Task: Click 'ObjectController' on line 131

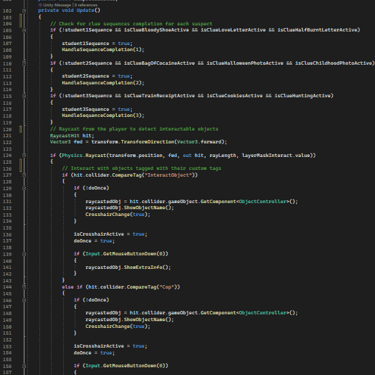Action: pos(263,201)
